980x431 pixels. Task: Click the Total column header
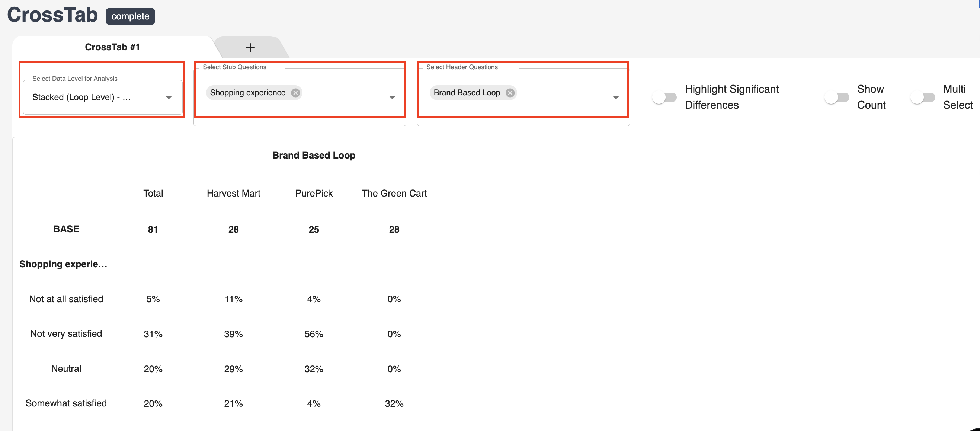(153, 193)
